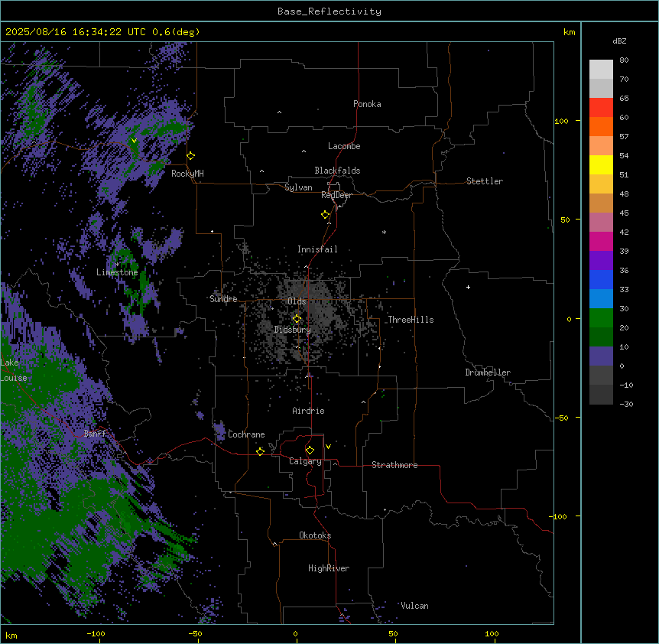Click the Didsbury city label
This screenshot has height=644, width=659.
click(x=293, y=330)
